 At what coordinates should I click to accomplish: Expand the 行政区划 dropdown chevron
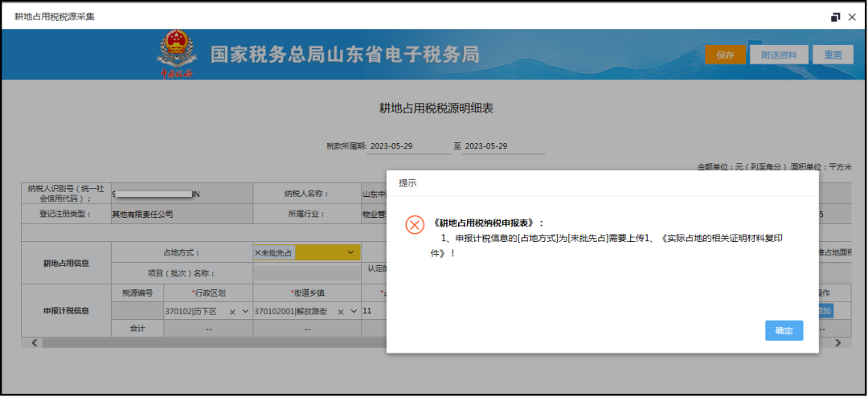tap(245, 311)
